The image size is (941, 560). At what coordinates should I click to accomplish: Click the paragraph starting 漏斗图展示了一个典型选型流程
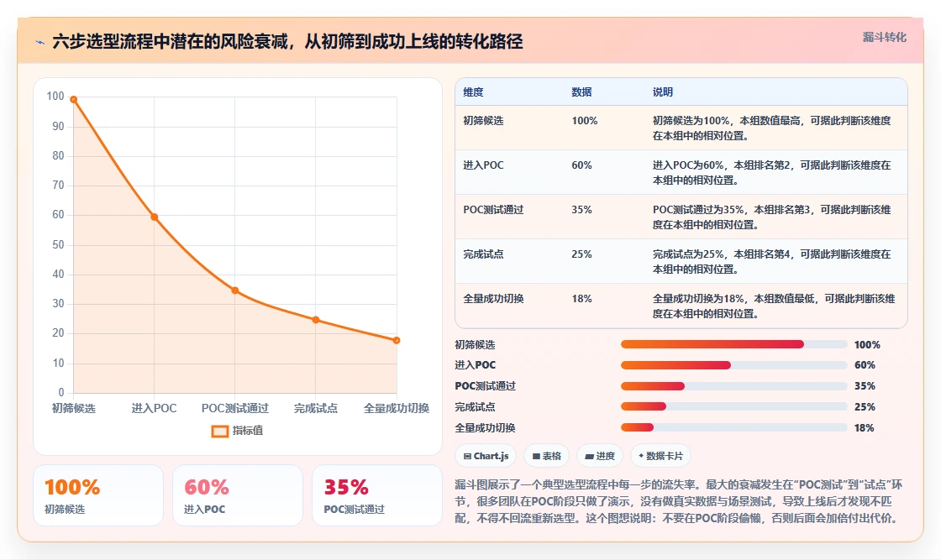pos(679,501)
